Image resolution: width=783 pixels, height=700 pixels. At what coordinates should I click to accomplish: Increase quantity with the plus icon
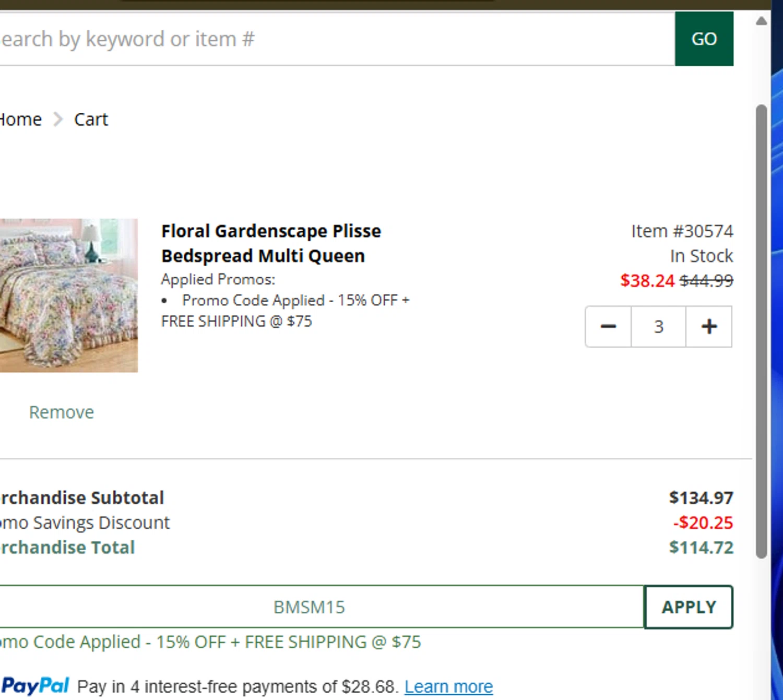709,327
